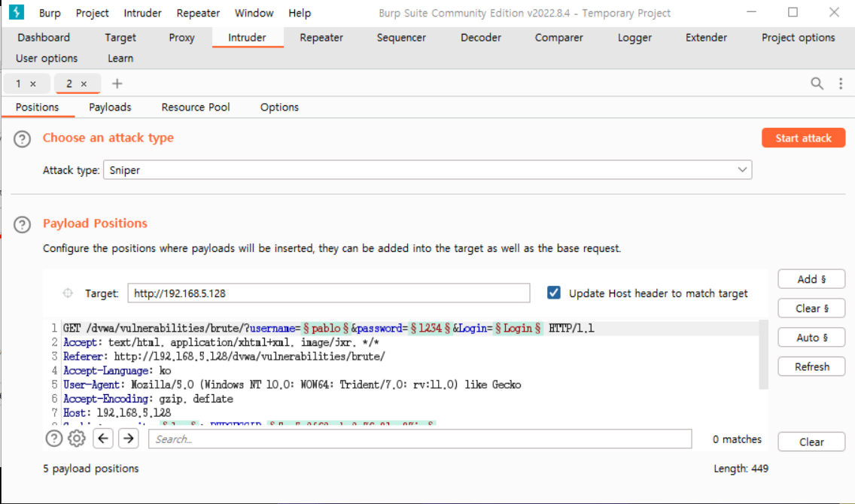
Task: Select Intruder attack tab 2
Action: (69, 84)
